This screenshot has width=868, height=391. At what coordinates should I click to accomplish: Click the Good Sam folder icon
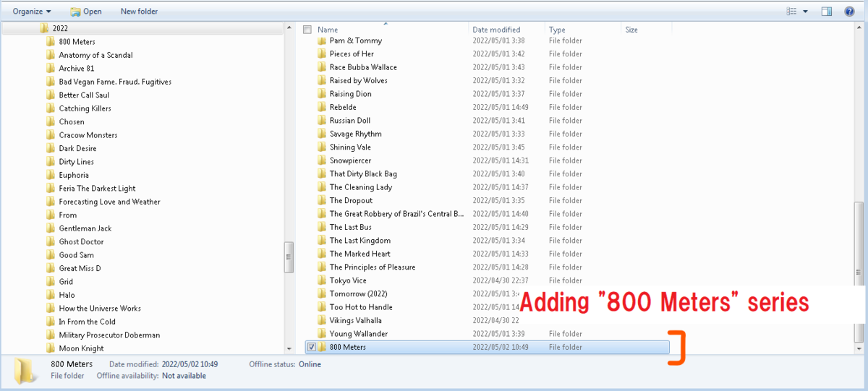(x=51, y=254)
